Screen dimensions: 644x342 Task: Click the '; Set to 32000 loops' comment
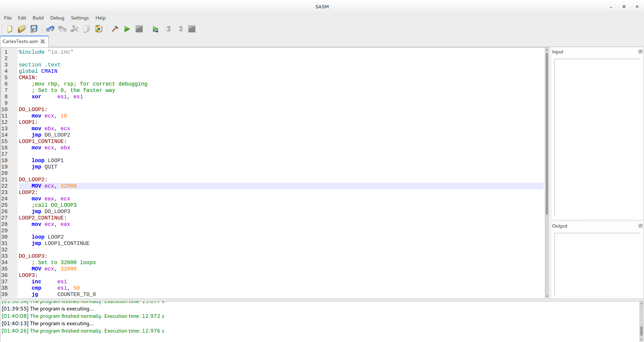coord(64,262)
